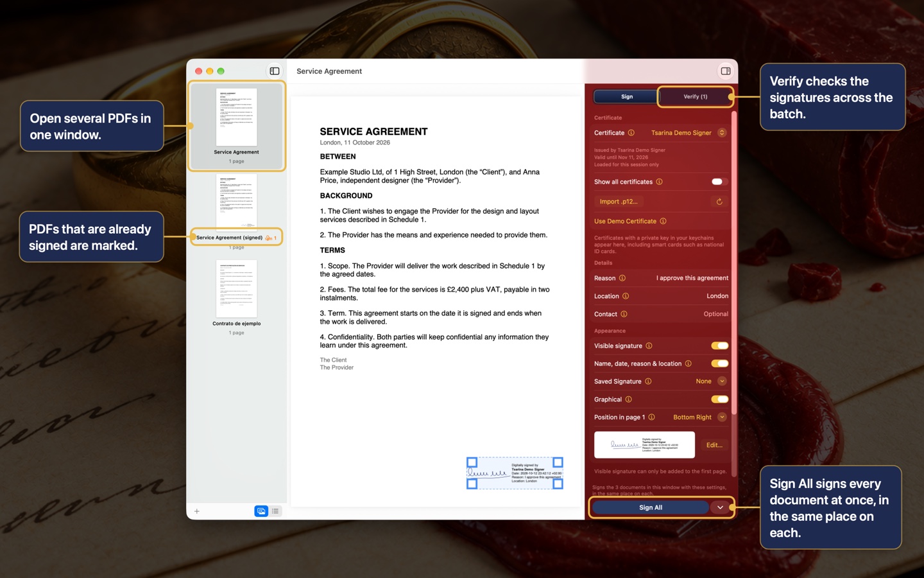Click the add document plus icon
This screenshot has height=578, width=924.
(x=197, y=511)
